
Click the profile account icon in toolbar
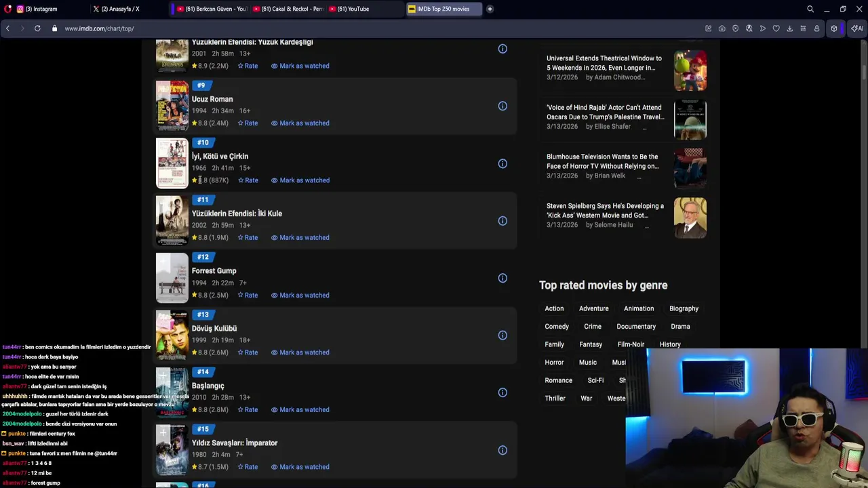[x=816, y=28]
